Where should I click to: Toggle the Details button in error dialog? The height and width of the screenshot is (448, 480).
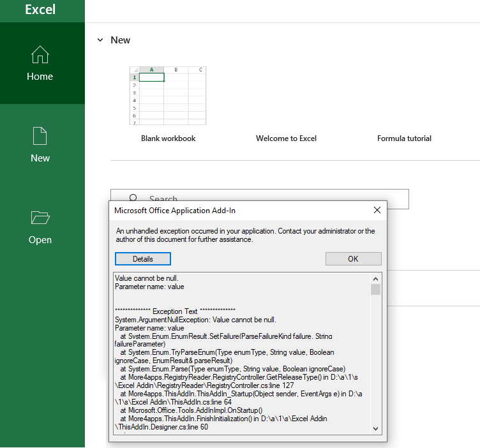click(x=143, y=259)
